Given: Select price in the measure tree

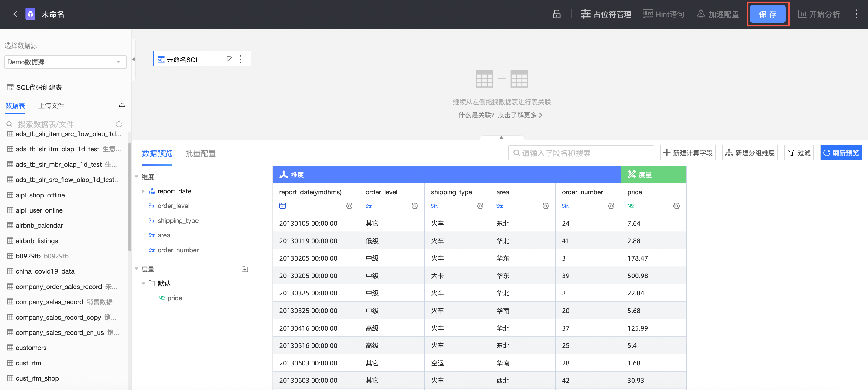Looking at the screenshot, I should [175, 298].
